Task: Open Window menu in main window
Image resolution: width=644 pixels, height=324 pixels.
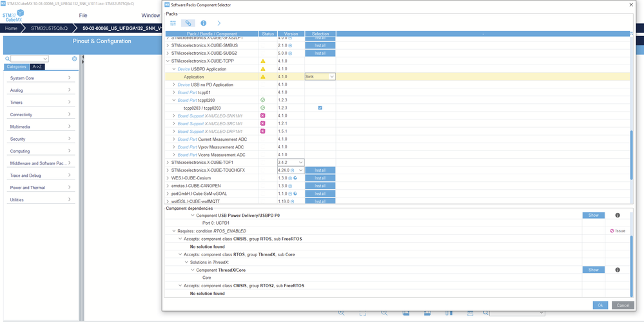Action: pyautogui.click(x=150, y=15)
